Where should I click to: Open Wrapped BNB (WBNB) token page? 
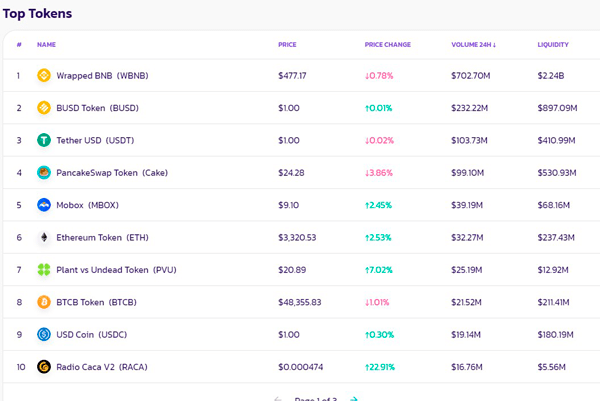coord(102,76)
